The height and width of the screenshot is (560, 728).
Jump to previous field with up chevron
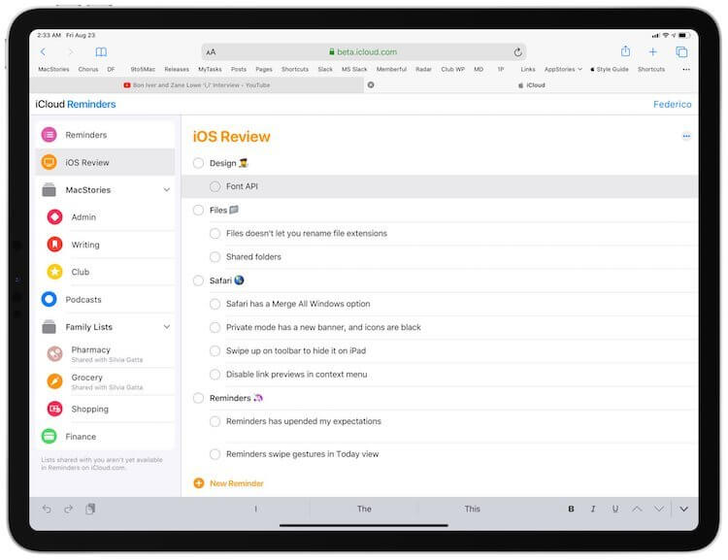coord(637,509)
